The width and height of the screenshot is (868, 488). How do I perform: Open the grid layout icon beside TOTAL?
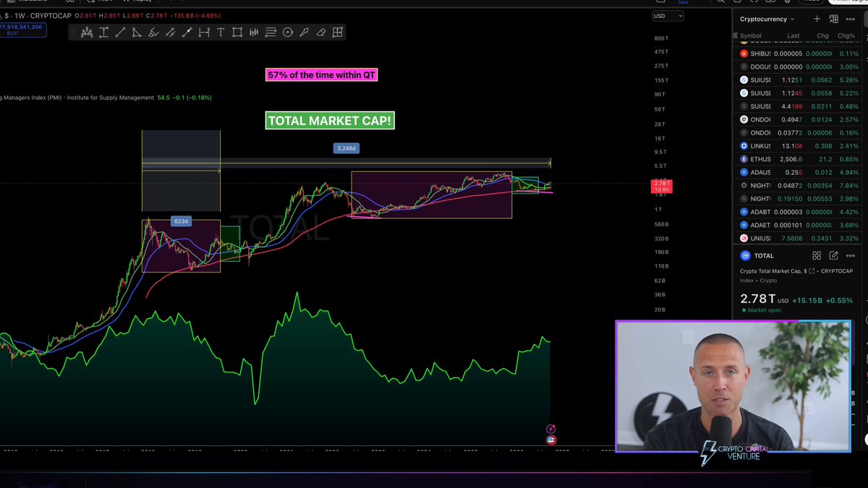(x=817, y=255)
